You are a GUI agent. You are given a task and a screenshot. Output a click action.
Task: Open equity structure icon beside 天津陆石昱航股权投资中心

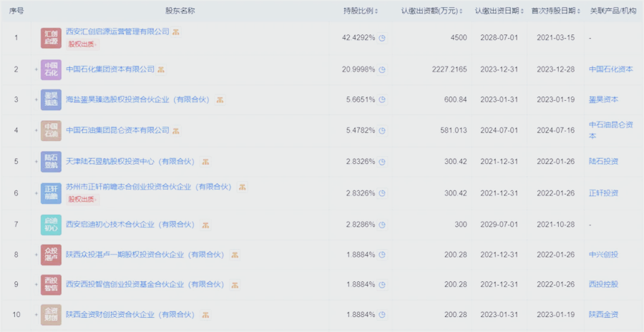pyautogui.click(x=206, y=162)
